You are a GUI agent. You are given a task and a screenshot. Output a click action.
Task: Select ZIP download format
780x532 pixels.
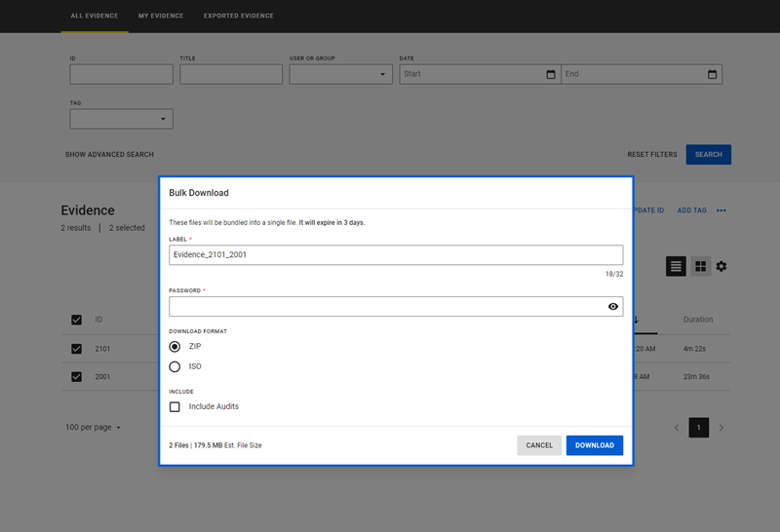pyautogui.click(x=175, y=346)
